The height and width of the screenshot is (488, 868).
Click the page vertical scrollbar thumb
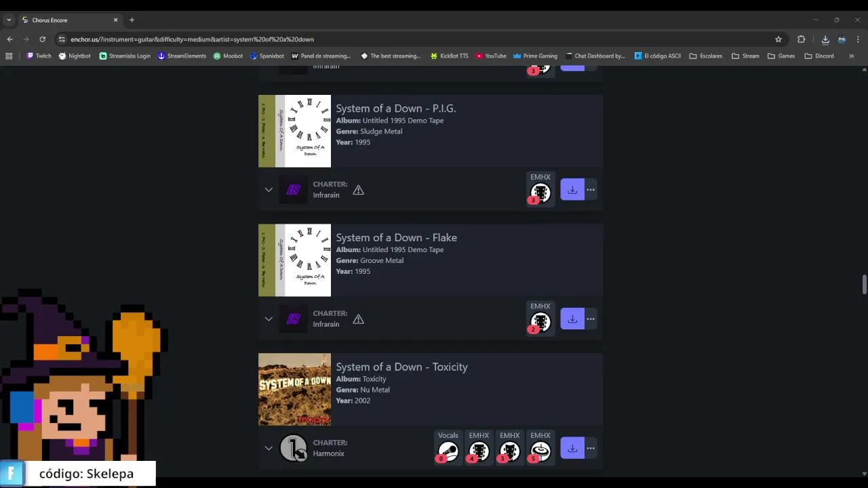point(864,285)
